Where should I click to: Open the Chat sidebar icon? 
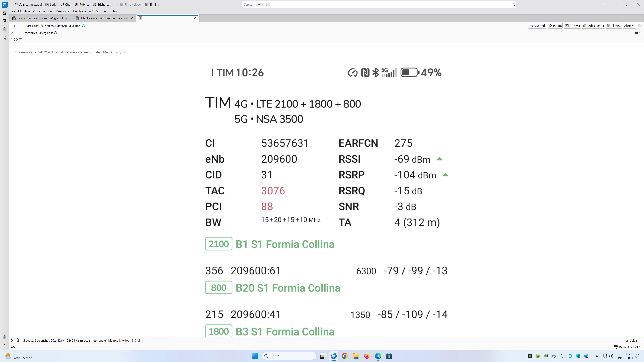(5, 38)
